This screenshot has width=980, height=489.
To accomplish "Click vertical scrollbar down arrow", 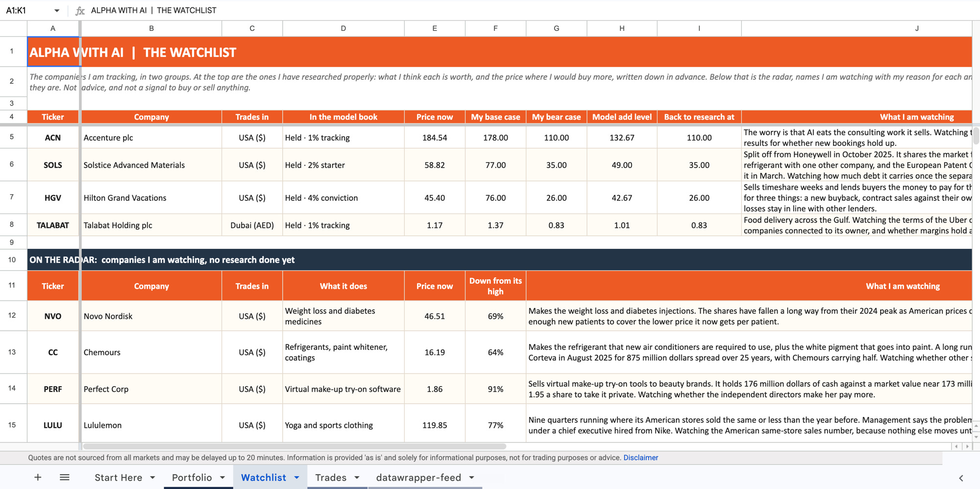I will tap(976, 436).
